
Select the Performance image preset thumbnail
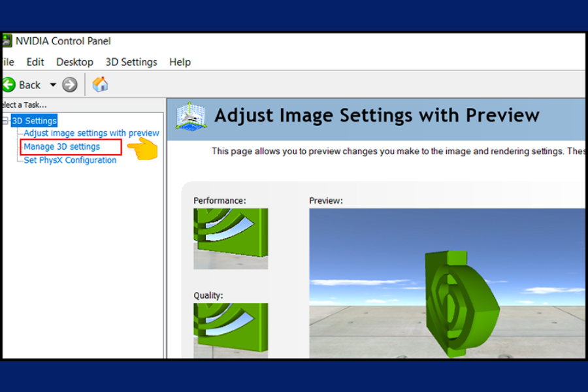[x=231, y=238]
